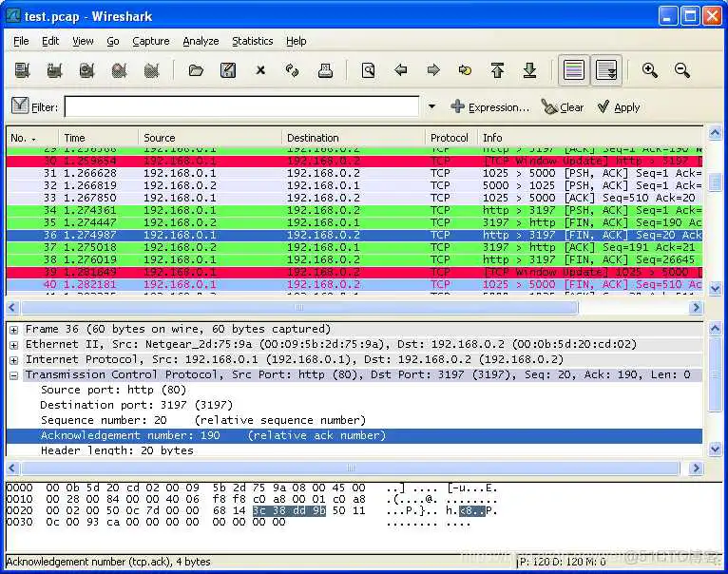Image resolution: width=728 pixels, height=574 pixels.
Task: Sort by the Info column header
Action: pos(590,138)
